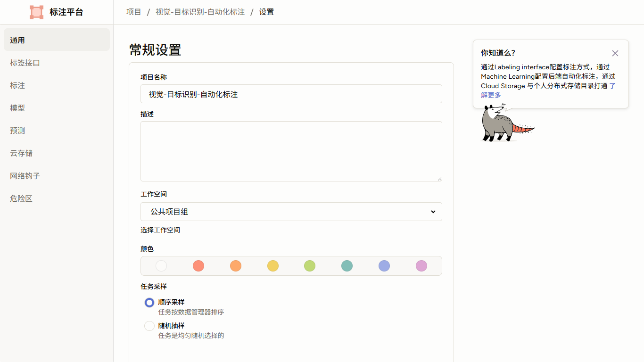Click the 任务采样 label
Screen dimensions: 644x362
[x=154, y=287]
